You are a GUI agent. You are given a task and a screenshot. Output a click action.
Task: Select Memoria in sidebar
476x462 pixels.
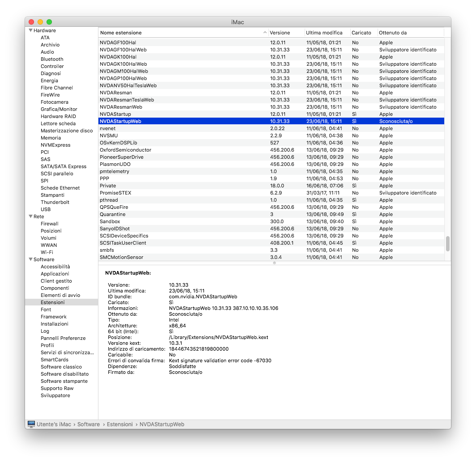point(51,138)
